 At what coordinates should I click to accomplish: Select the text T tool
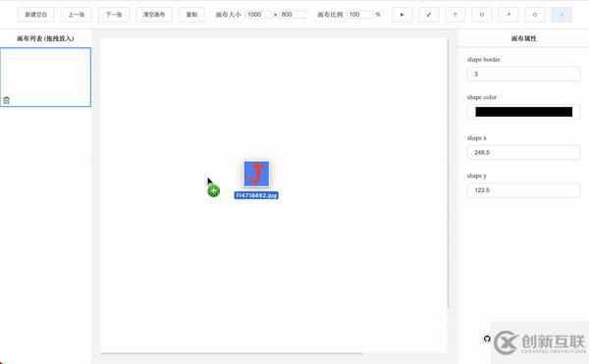tap(455, 15)
